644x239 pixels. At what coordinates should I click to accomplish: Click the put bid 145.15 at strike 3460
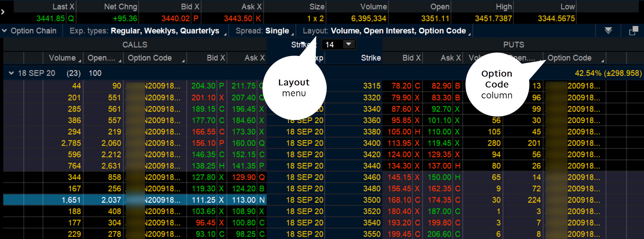(399, 177)
